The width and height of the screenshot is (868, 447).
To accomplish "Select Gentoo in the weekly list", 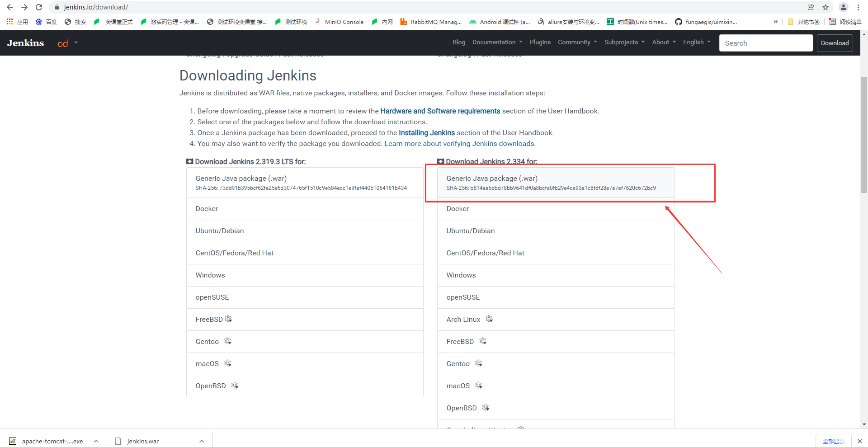I will click(x=556, y=364).
